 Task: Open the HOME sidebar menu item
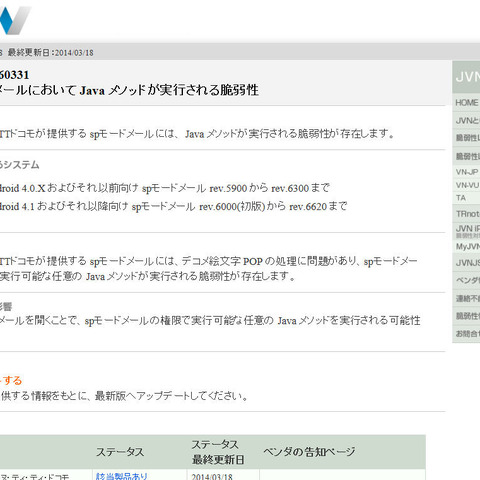(467, 103)
